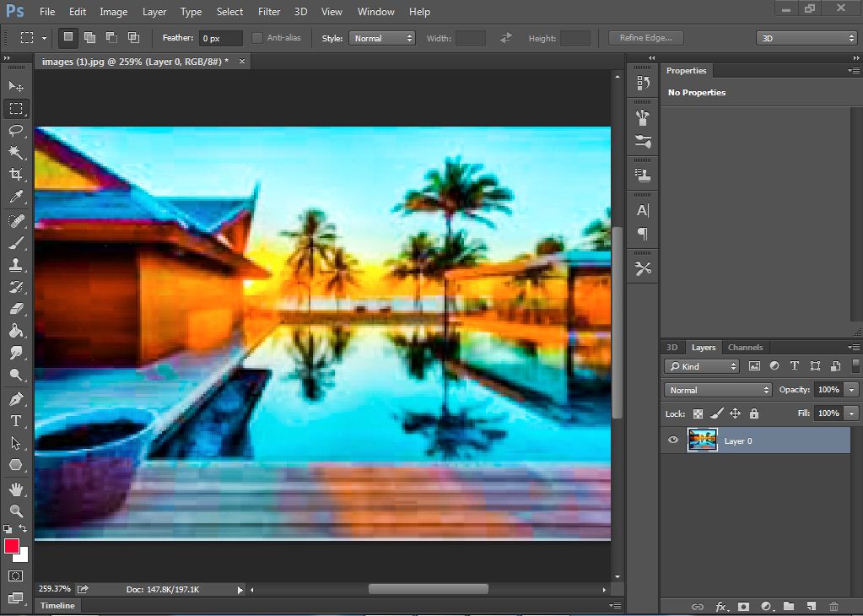Open the Opacity dropdown arrow
The height and width of the screenshot is (616, 863).
(x=851, y=389)
